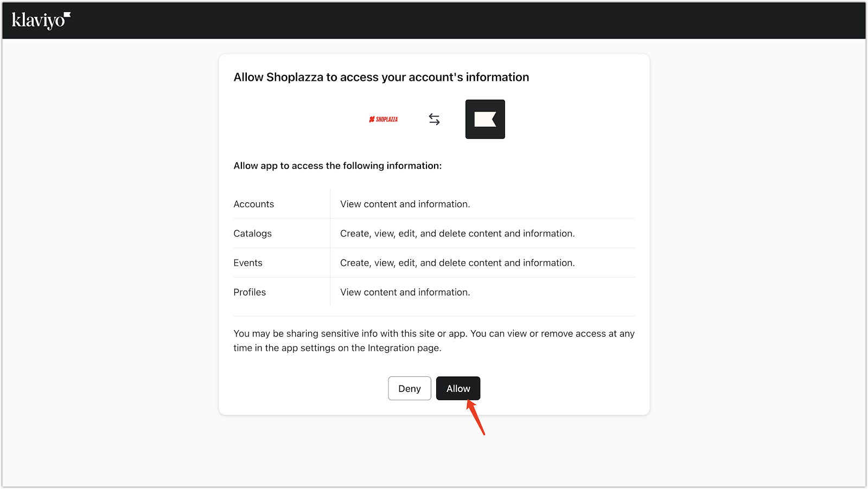Click the 'Allow Shoplazza to access' heading
This screenshot has width=868, height=489.
[x=381, y=77]
